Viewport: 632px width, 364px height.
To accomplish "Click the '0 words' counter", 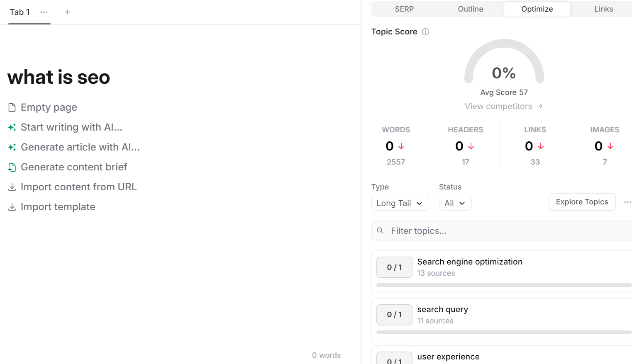I will [326, 355].
